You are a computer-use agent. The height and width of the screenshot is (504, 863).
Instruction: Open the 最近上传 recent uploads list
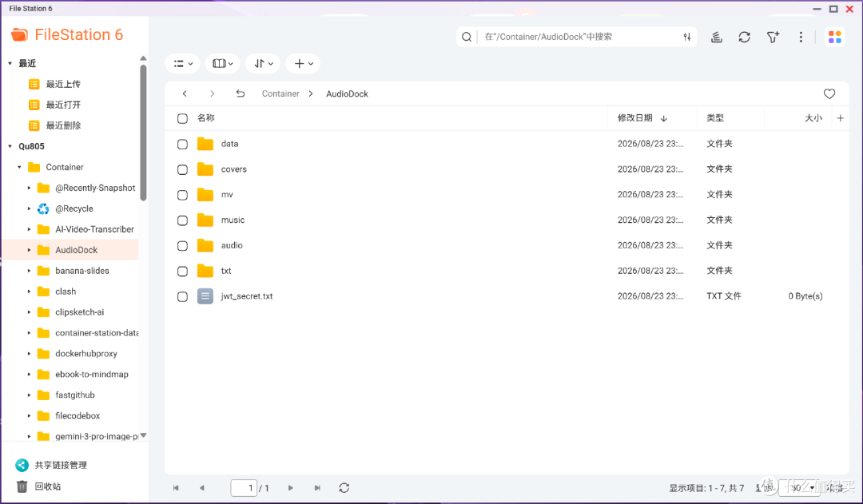coord(63,84)
